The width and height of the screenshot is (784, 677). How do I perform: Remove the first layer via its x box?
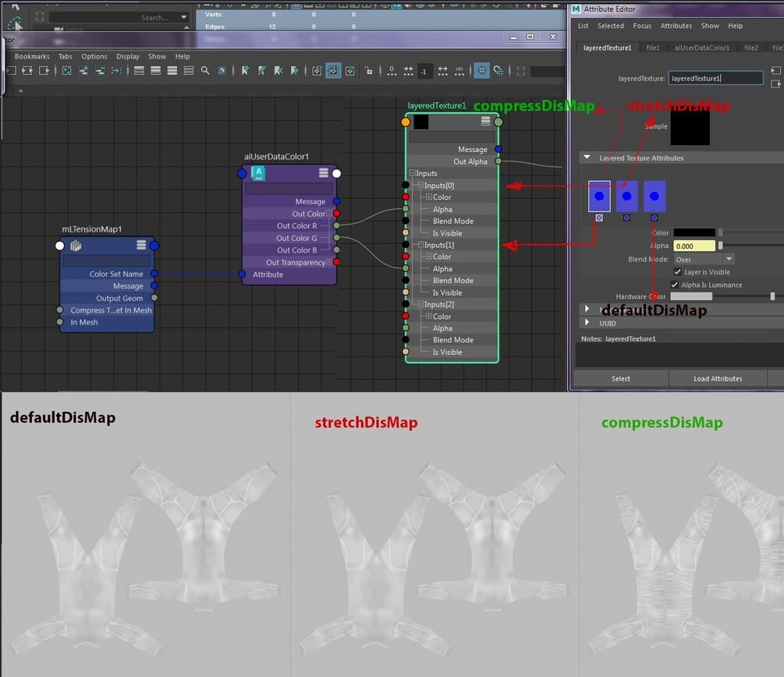point(599,218)
